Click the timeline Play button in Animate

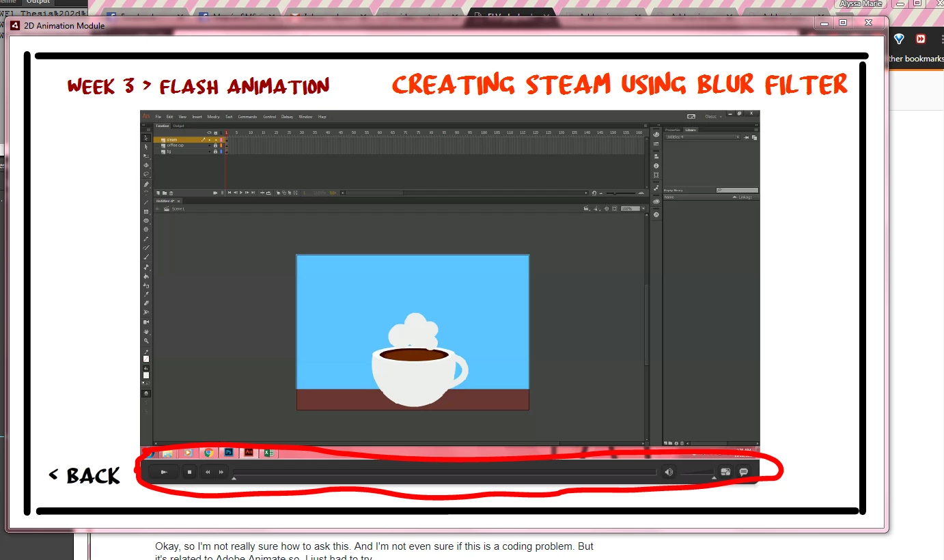tap(241, 193)
